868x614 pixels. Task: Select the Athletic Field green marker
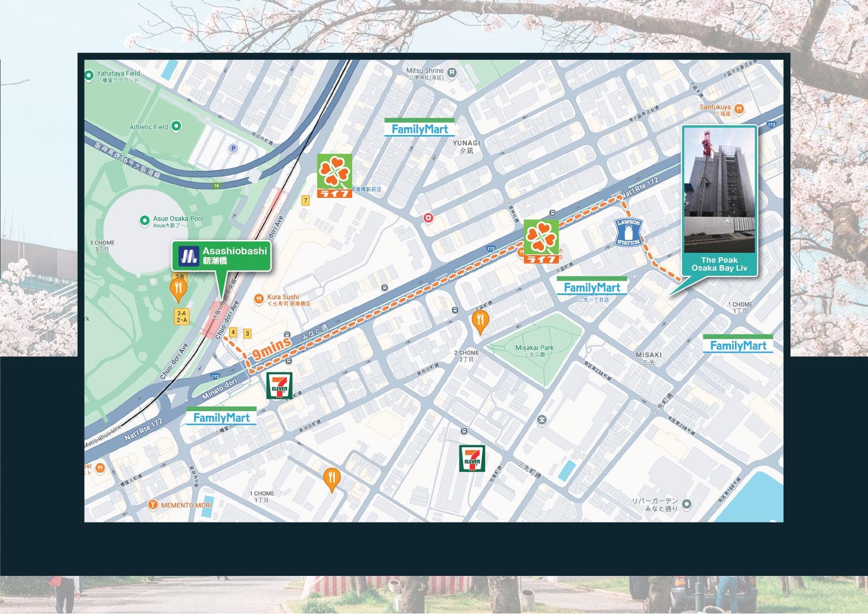pos(176,126)
